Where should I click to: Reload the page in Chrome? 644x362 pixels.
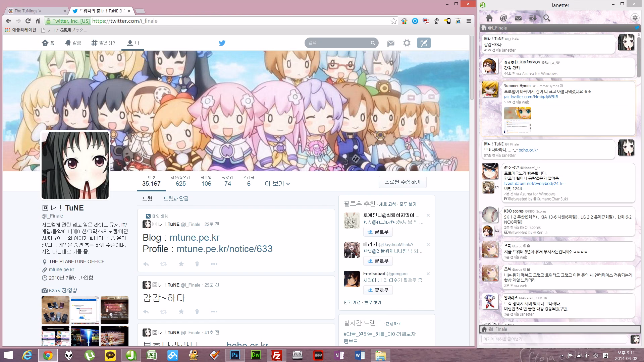pyautogui.click(x=28, y=21)
